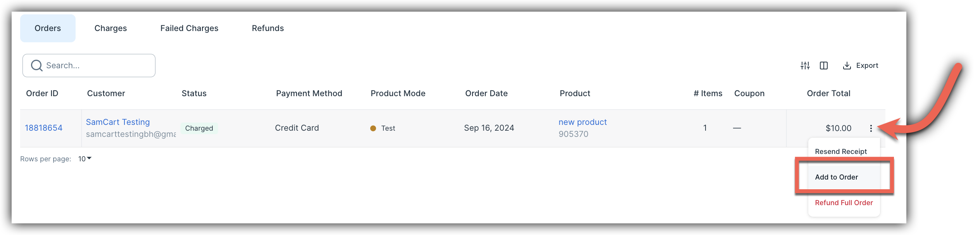Sort by the Order Total column header
This screenshot has height=235, width=980.
828,93
